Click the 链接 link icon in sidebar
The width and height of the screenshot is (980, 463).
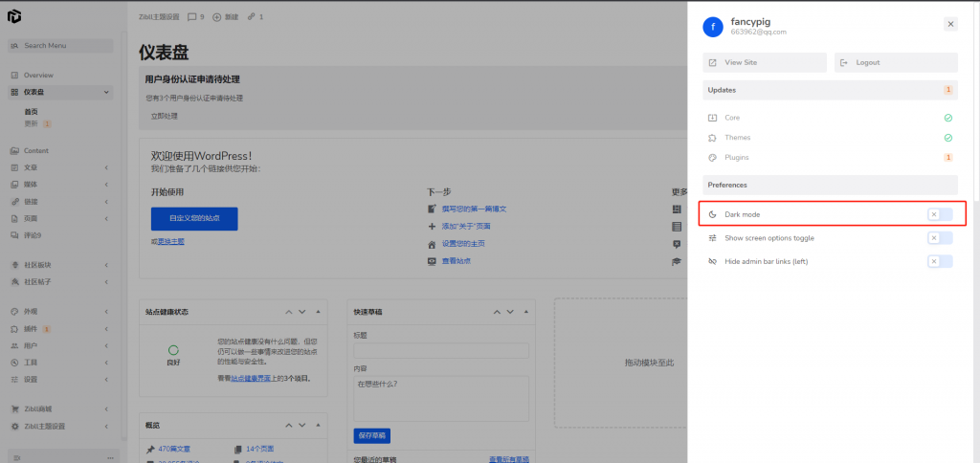[14, 202]
